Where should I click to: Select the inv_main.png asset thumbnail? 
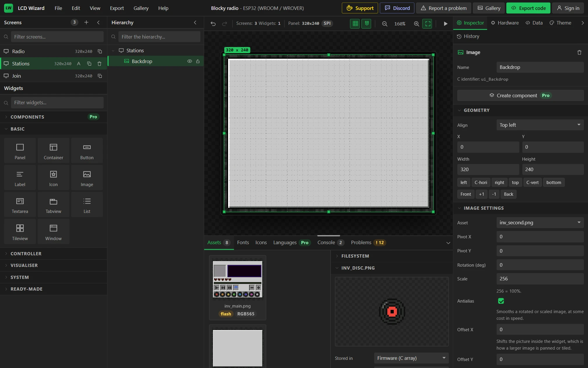(x=237, y=287)
